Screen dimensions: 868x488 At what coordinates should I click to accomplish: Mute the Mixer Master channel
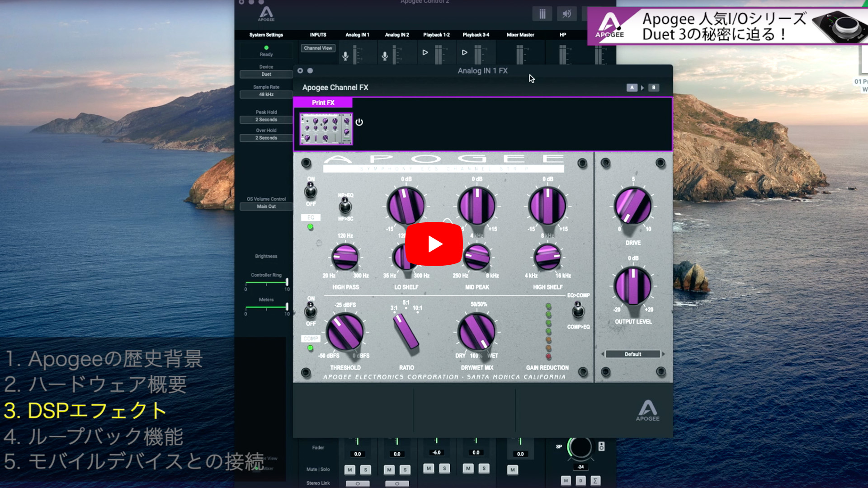[512, 470]
